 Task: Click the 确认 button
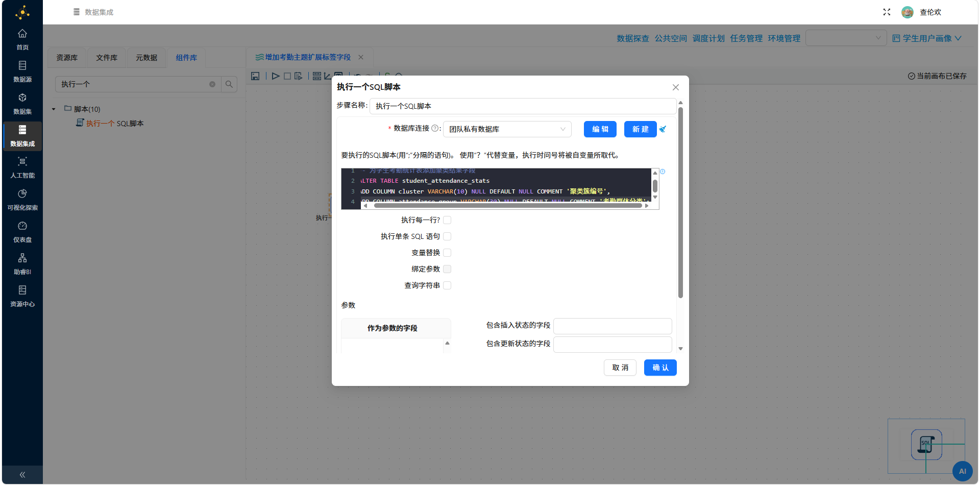[x=660, y=368]
